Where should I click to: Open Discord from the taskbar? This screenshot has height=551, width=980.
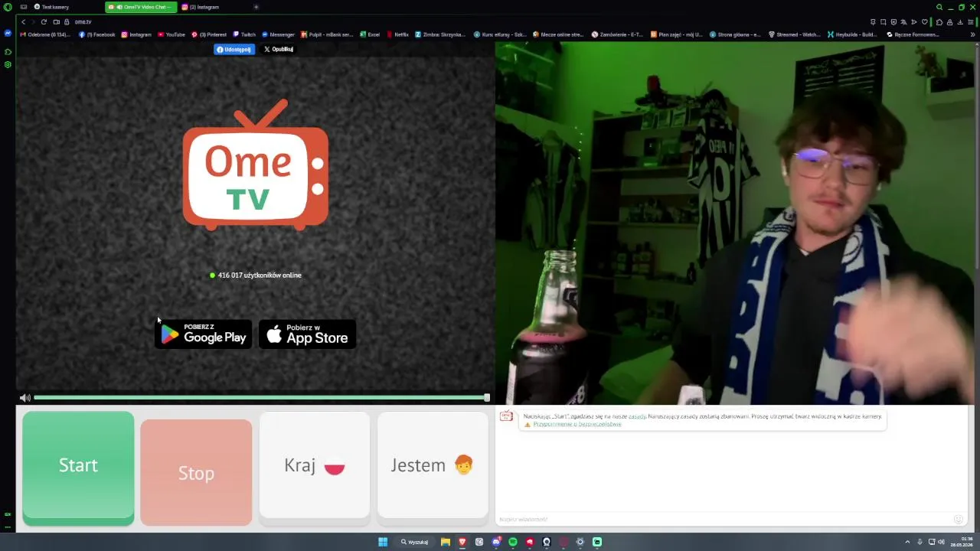click(x=496, y=542)
